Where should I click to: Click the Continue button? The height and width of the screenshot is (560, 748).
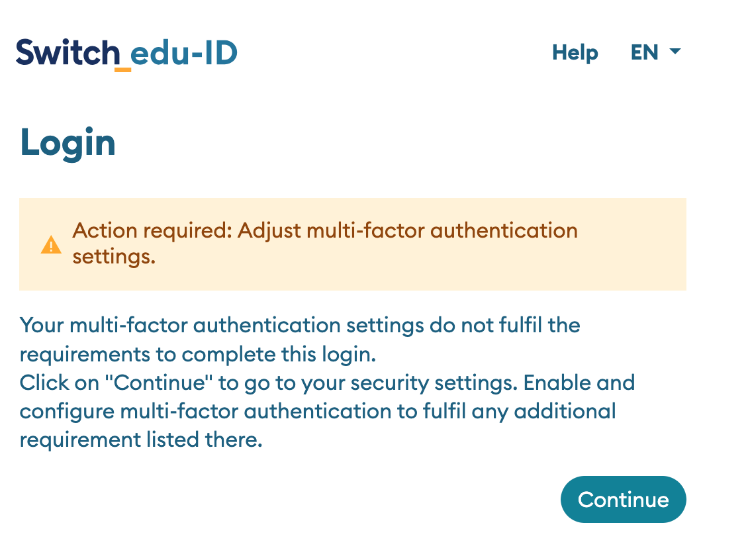click(x=623, y=499)
